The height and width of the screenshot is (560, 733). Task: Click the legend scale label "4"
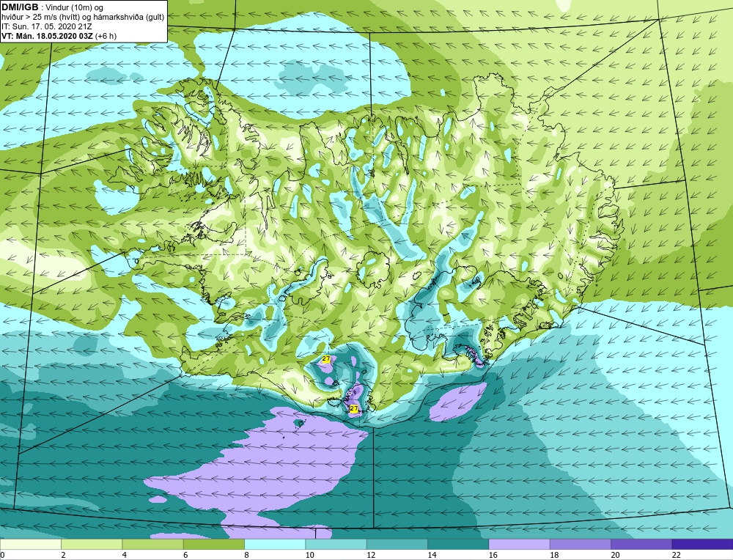pos(125,555)
